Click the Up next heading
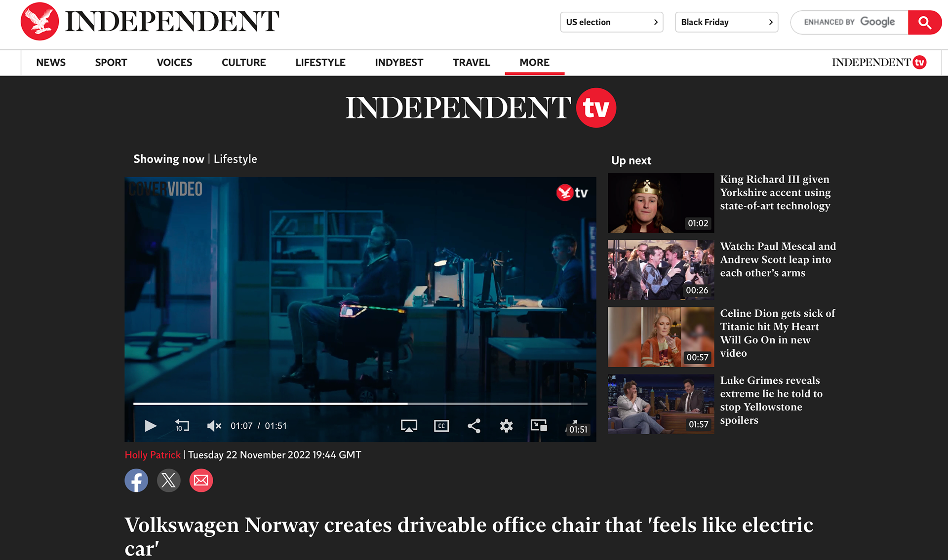The width and height of the screenshot is (948, 560). pyautogui.click(x=631, y=160)
